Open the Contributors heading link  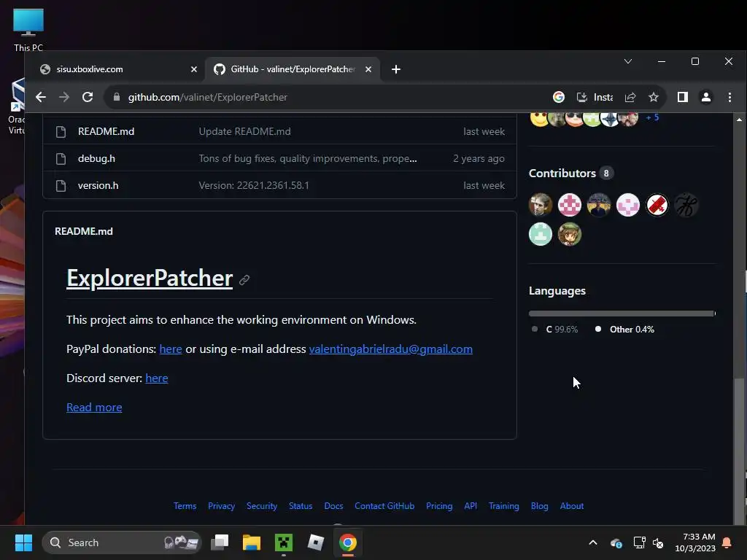[x=562, y=174]
